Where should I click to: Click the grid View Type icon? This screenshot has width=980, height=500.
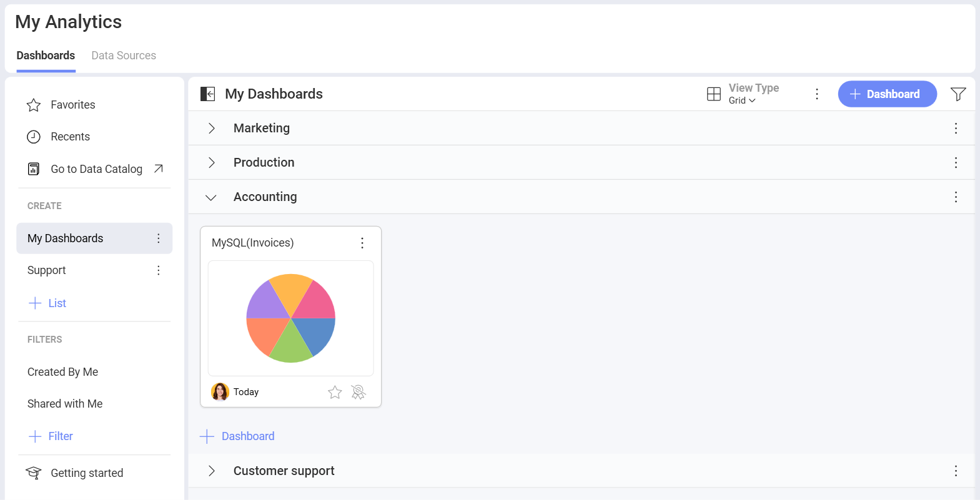714,94
